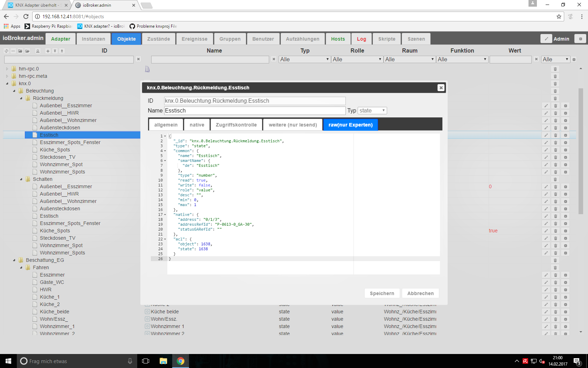Go to the Adapter tab
Viewport: 588px width, 368px height.
[x=61, y=39]
